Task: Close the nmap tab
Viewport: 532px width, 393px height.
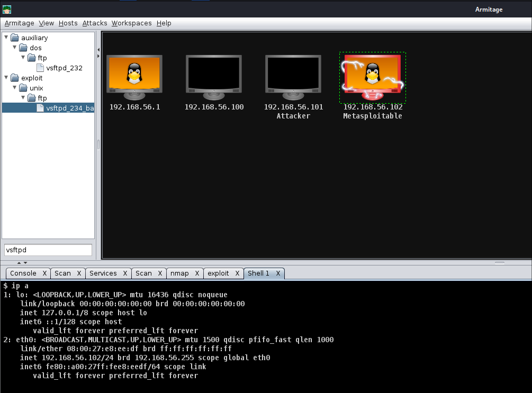Action: [x=198, y=273]
